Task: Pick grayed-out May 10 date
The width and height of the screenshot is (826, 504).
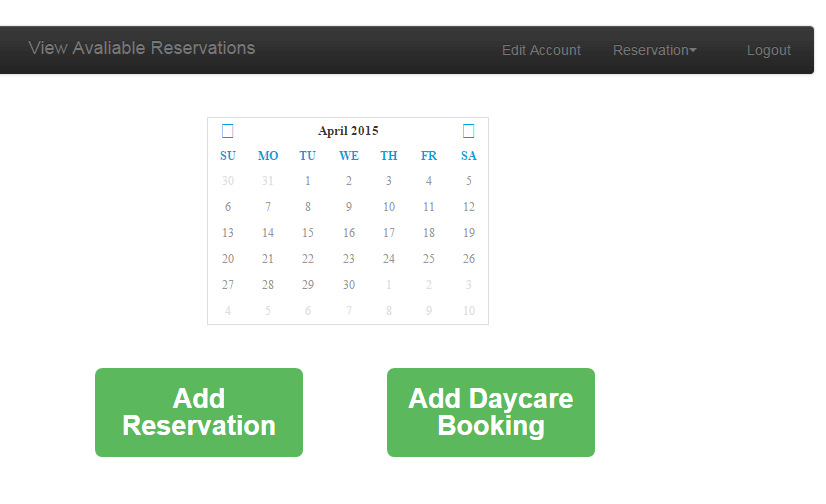Action: (469, 311)
